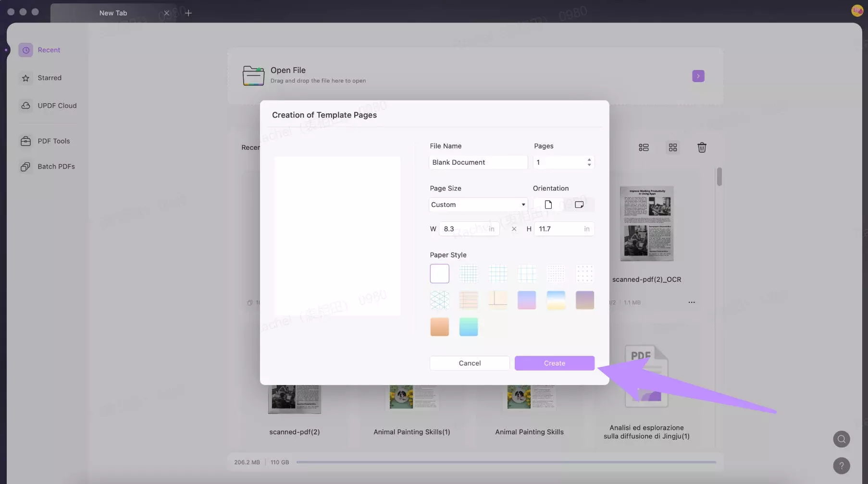Choose the isometric triangle paper style

click(x=439, y=300)
